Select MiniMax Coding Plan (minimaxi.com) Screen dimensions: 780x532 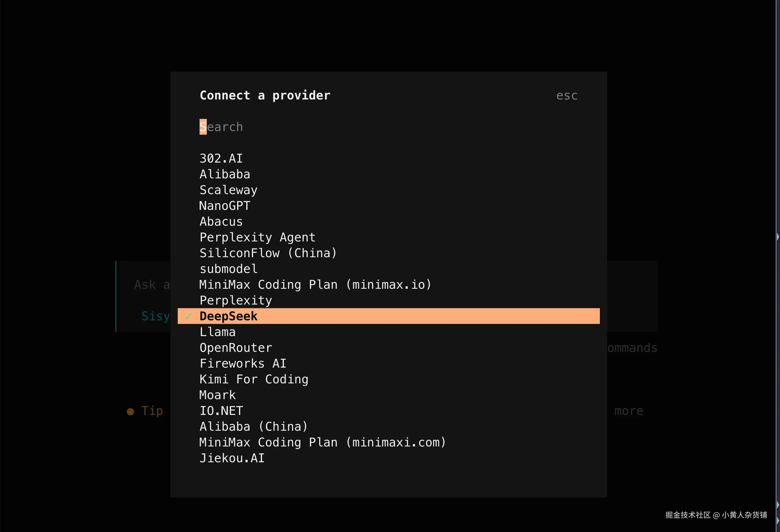tap(322, 442)
